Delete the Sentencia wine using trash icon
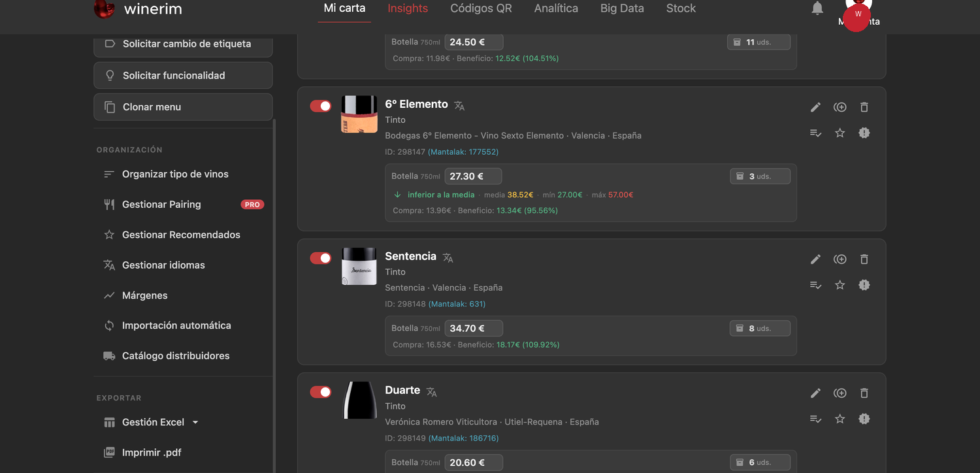Viewport: 980px width, 473px height. click(864, 259)
